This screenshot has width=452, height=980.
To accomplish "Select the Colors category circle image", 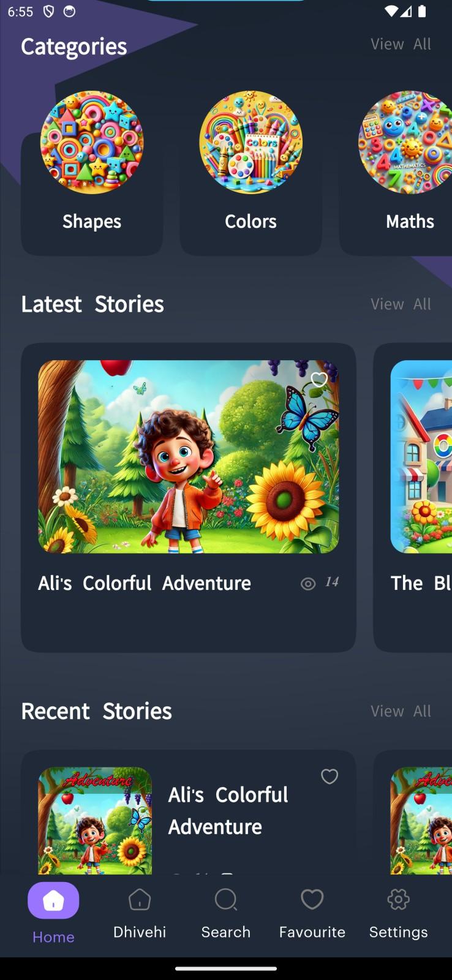I will click(x=250, y=142).
